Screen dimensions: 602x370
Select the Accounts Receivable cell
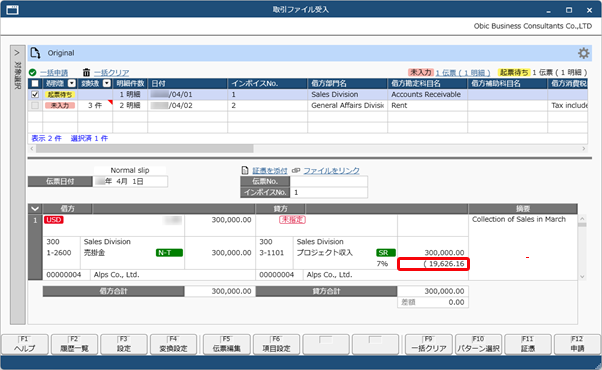427,94
